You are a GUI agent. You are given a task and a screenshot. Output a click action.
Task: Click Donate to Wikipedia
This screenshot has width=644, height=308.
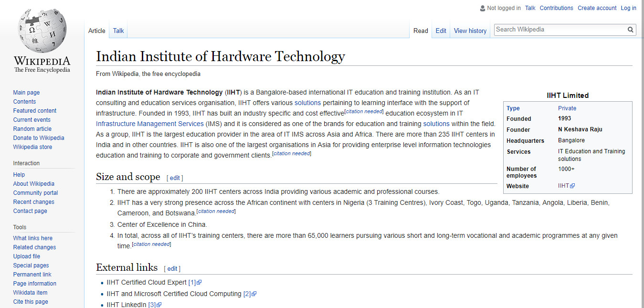pyautogui.click(x=39, y=138)
